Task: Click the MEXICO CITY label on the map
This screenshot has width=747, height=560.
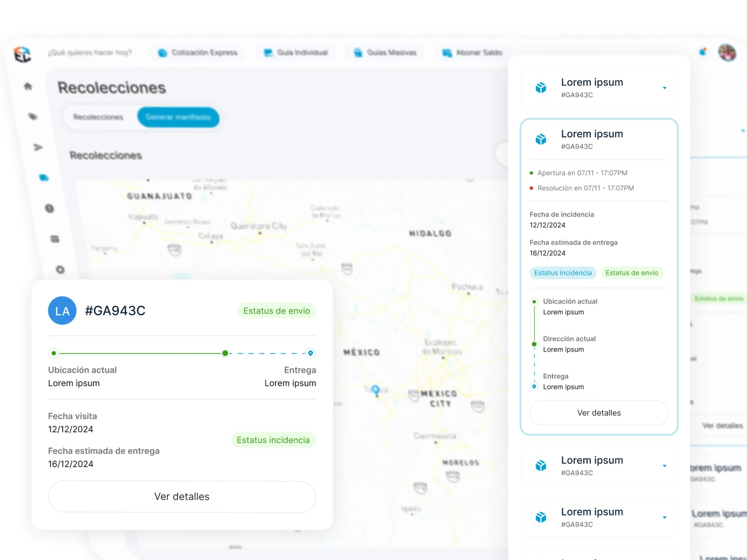Action: click(439, 398)
